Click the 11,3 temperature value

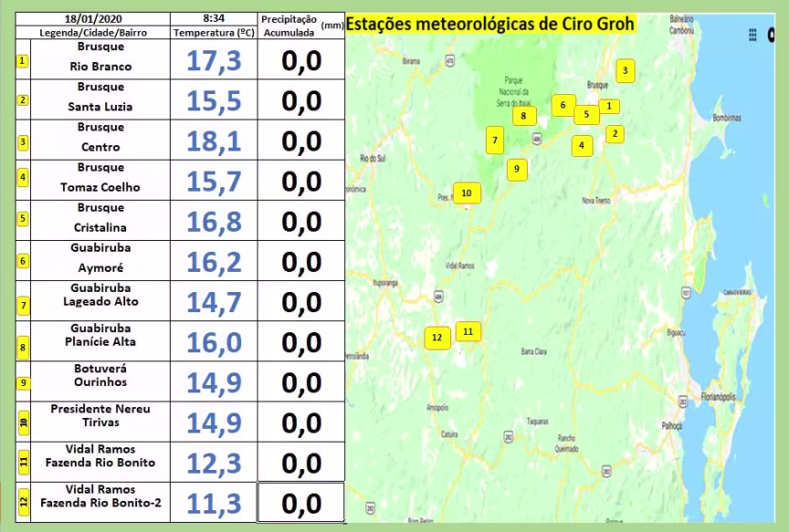tap(215, 503)
